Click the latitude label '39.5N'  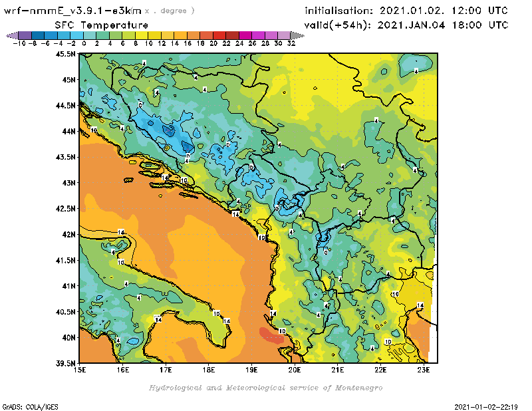pyautogui.click(x=65, y=363)
